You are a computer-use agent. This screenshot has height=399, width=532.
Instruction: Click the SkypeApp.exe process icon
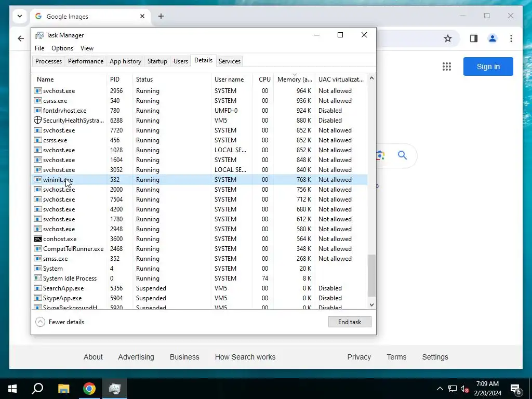click(37, 298)
